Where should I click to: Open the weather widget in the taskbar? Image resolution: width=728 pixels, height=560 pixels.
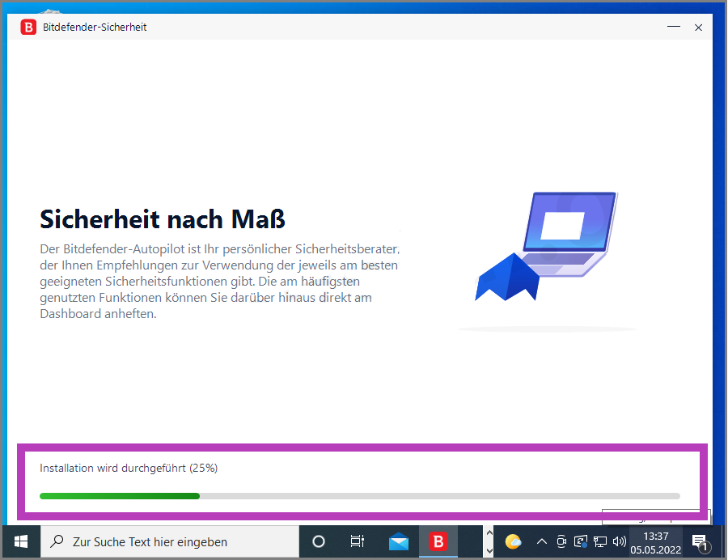click(x=513, y=541)
